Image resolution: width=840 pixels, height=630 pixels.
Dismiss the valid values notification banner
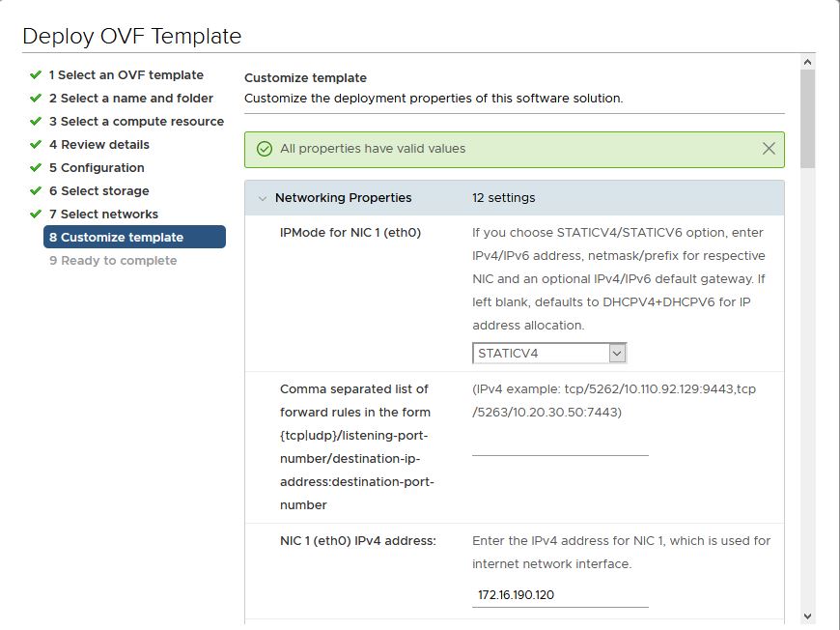pos(769,149)
